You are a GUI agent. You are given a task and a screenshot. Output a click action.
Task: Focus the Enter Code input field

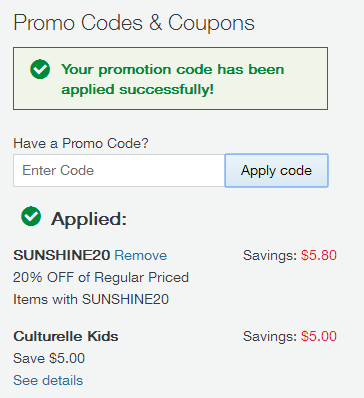119,170
